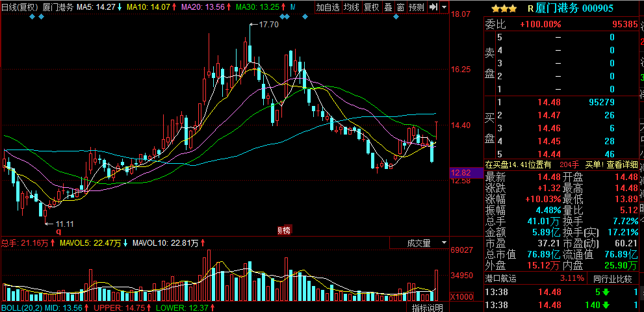The height and width of the screenshot is (312, 644).
Task: Click the BOLL LOWER: 12.37 value
Action: (184, 307)
